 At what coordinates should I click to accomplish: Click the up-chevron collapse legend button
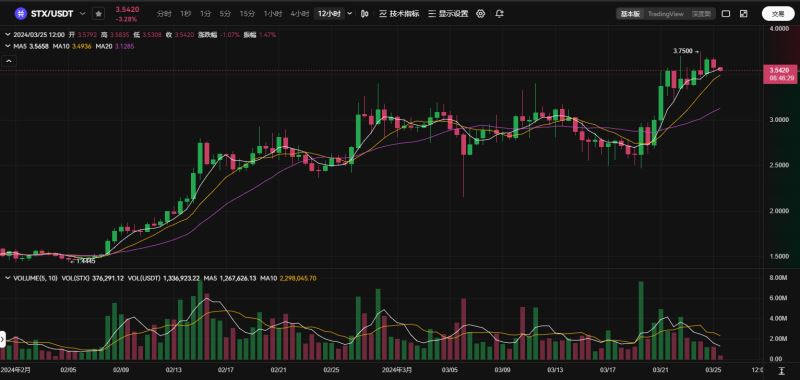(x=9, y=61)
